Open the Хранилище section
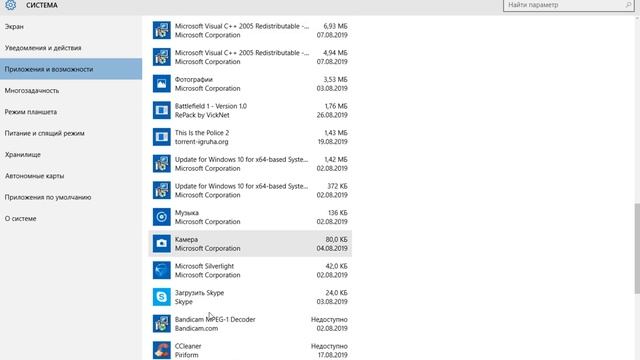The height and width of the screenshot is (360, 640). pyautogui.click(x=71, y=154)
